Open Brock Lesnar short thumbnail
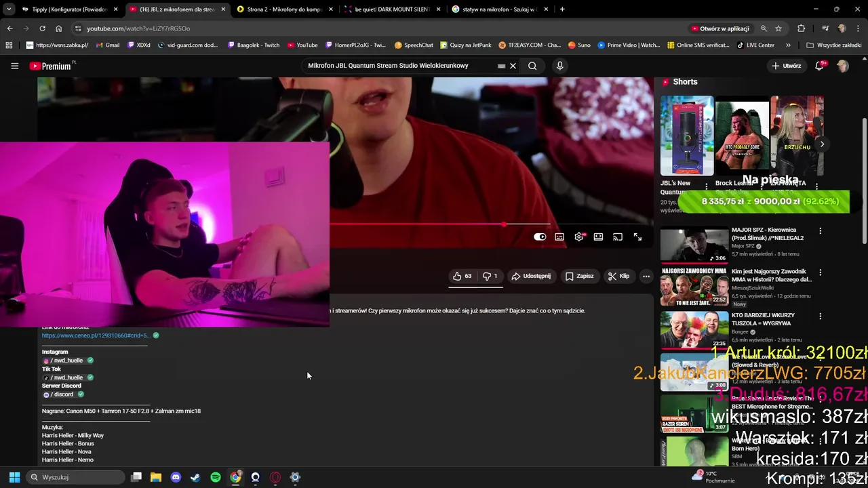Viewport: 868px width, 488px height. (x=742, y=136)
